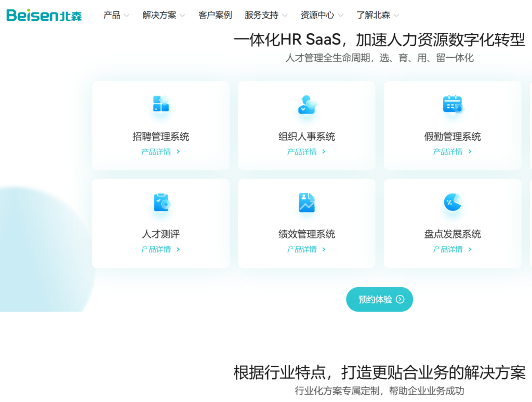The width and height of the screenshot is (532, 402).
Task: Open 产品详情 link under 招聘管理系统
Action: pyautogui.click(x=161, y=152)
